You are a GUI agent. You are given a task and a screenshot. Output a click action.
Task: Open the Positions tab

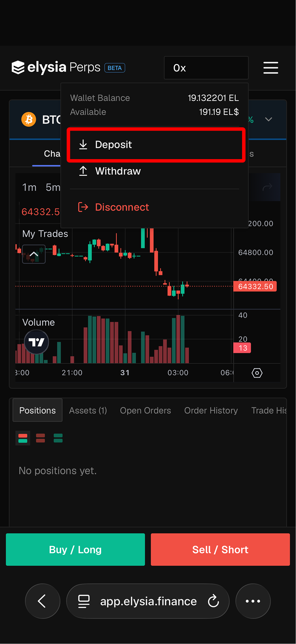(38, 411)
